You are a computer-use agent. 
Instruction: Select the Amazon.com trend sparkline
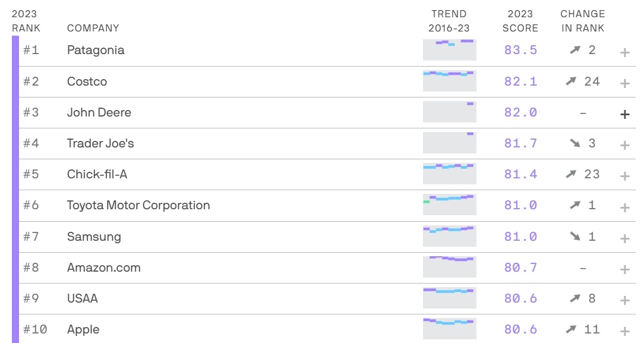(450, 267)
